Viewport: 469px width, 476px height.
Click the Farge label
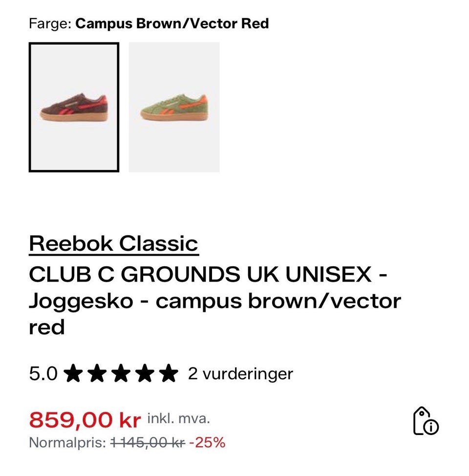click(x=50, y=23)
